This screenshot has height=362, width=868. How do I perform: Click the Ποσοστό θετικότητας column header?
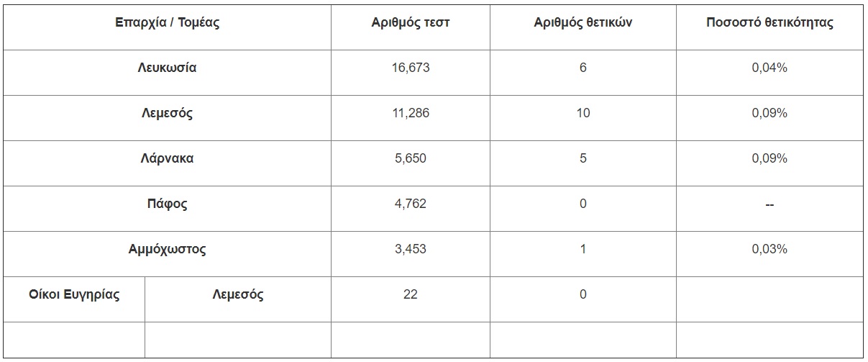769,23
